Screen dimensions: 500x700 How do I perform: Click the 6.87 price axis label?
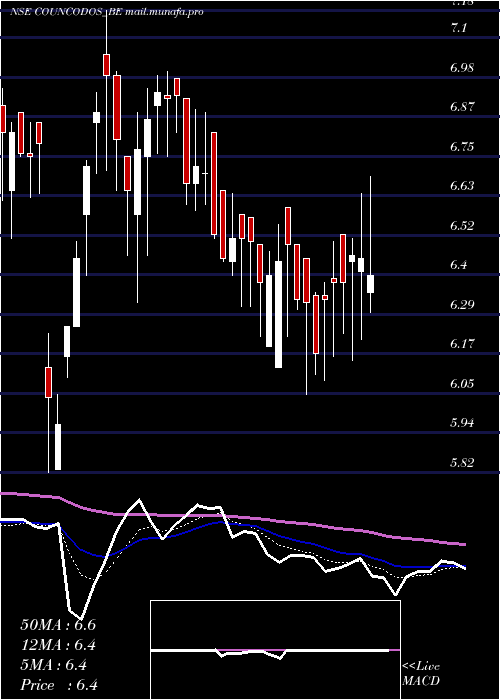tap(463, 107)
